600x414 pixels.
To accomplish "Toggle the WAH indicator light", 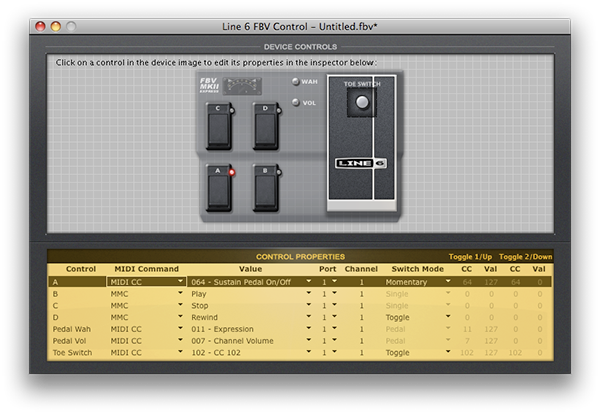I will (x=295, y=81).
